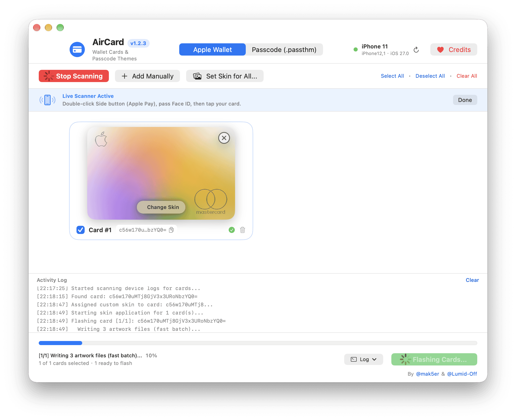
Task: Click the AirCard blue card app icon
Action: (x=77, y=49)
